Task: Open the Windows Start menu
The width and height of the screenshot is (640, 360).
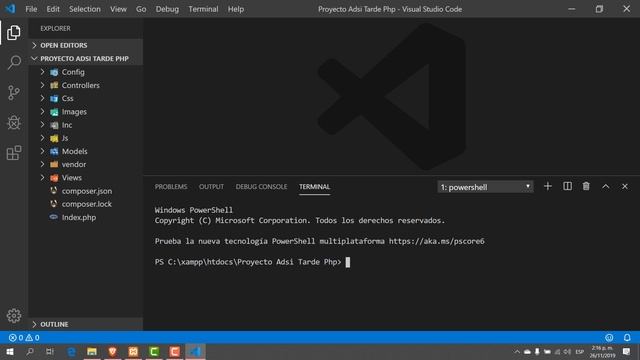Action: pos(10,351)
